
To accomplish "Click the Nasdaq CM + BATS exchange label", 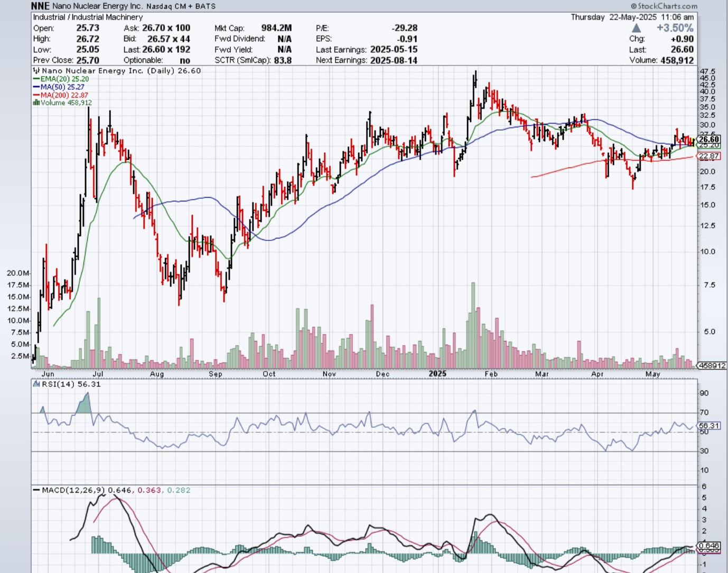I will point(181,6).
